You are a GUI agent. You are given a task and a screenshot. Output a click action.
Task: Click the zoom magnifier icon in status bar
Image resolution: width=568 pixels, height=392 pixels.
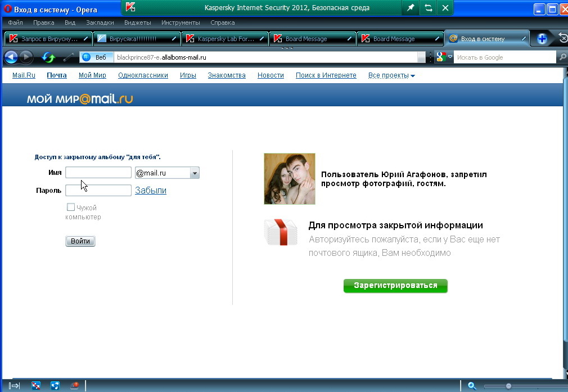(x=472, y=386)
